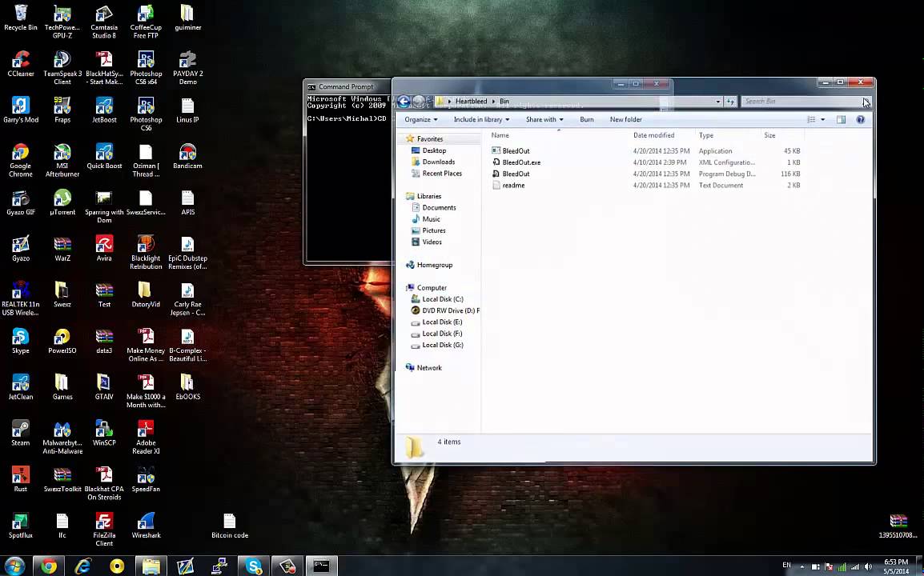Screen dimensions: 924x576
Task: Open the Organize dropdown menu
Action: click(x=420, y=119)
